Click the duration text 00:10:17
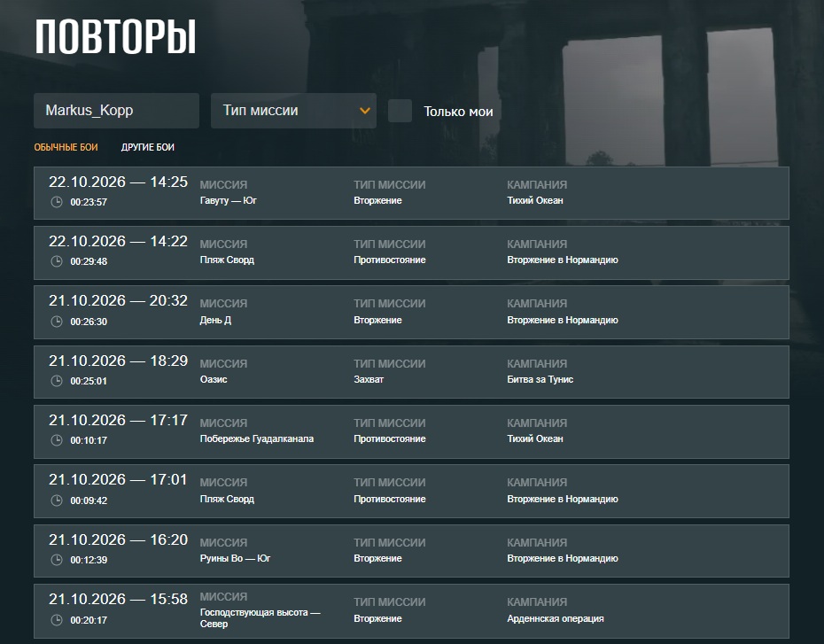 pyautogui.click(x=89, y=441)
